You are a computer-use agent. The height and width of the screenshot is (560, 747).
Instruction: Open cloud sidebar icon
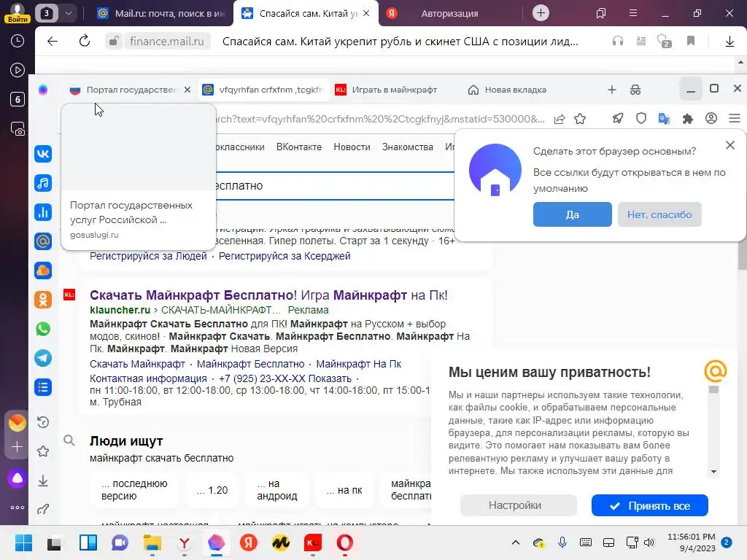[43, 271]
